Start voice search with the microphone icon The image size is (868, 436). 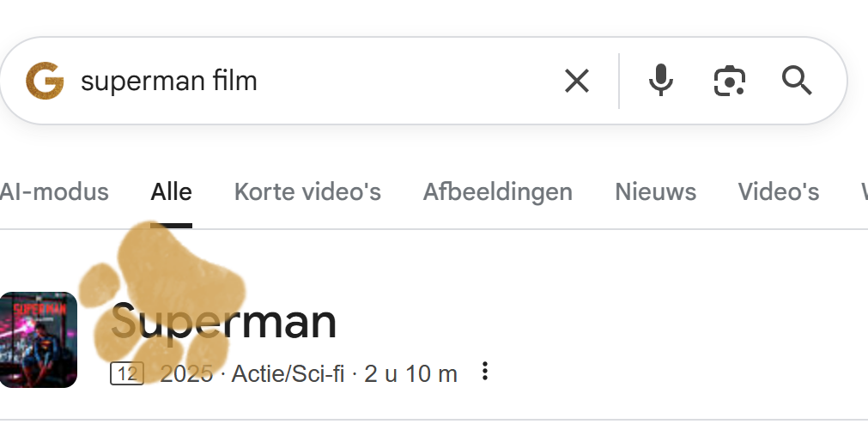click(x=660, y=82)
